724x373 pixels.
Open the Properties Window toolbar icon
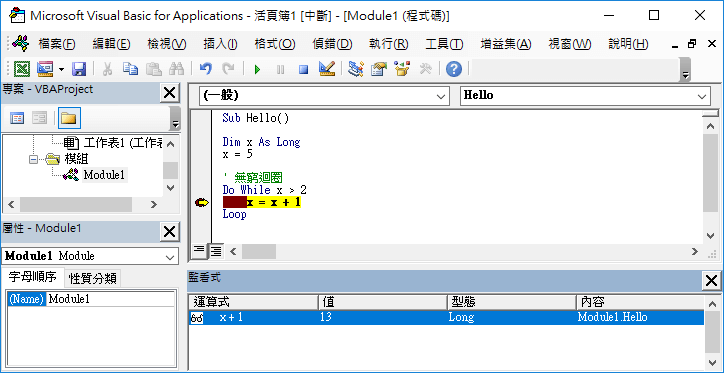(379, 69)
